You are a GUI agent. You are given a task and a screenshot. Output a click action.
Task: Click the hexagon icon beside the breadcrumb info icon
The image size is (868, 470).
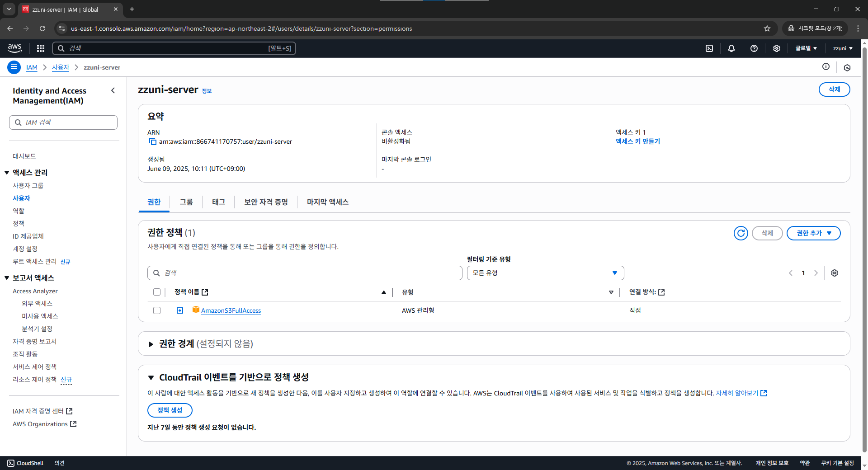click(847, 67)
